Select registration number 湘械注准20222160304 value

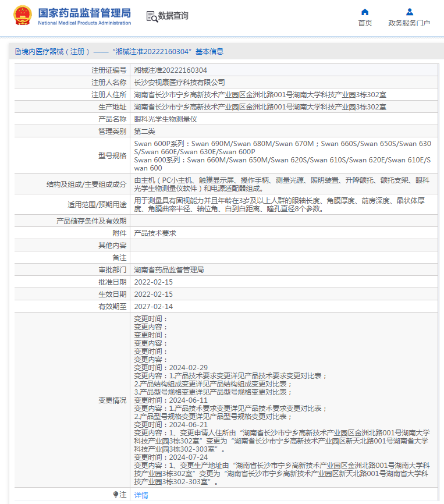click(171, 70)
